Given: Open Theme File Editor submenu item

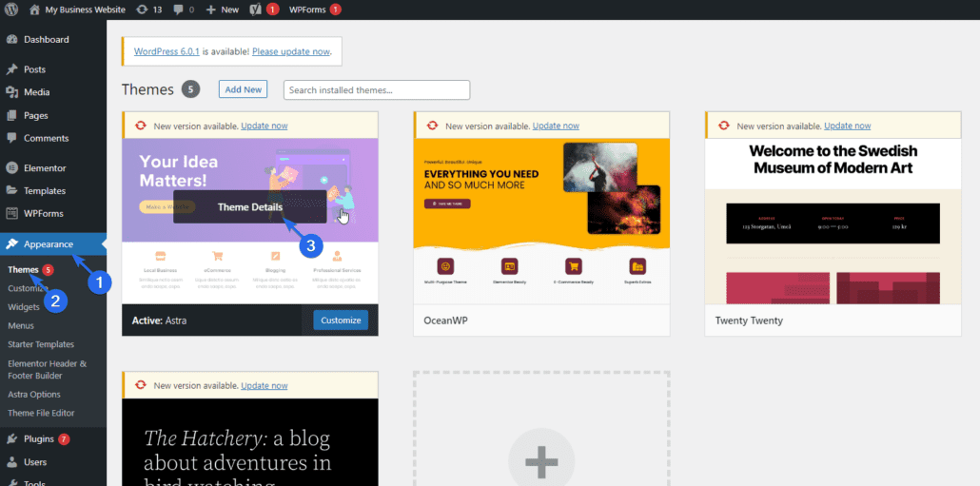Looking at the screenshot, I should [41, 413].
